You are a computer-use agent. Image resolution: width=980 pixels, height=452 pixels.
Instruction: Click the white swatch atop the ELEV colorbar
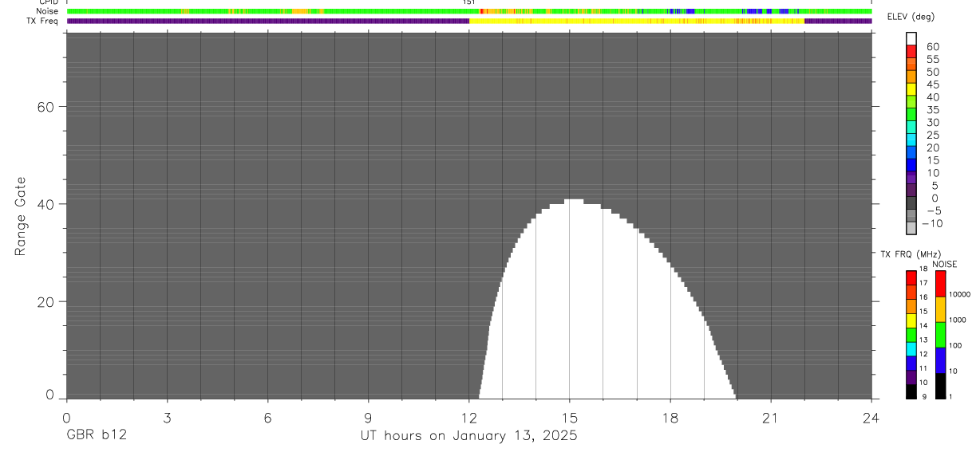pos(911,38)
